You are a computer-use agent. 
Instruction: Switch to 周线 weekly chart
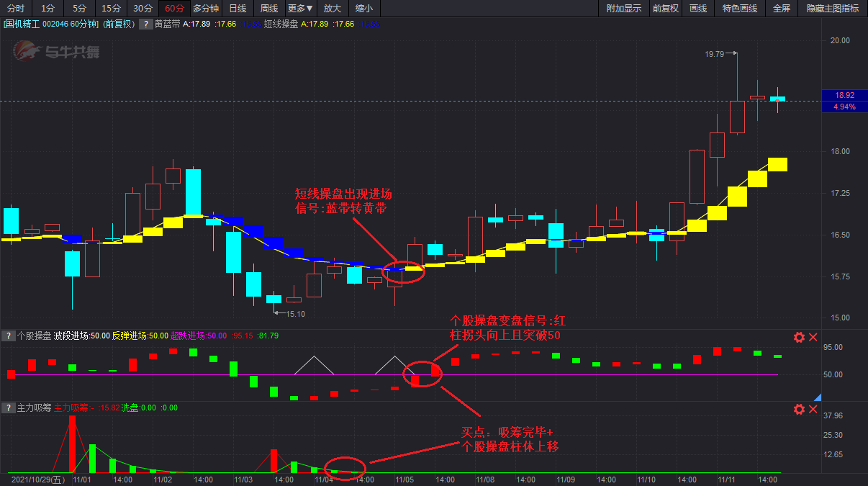click(268, 9)
